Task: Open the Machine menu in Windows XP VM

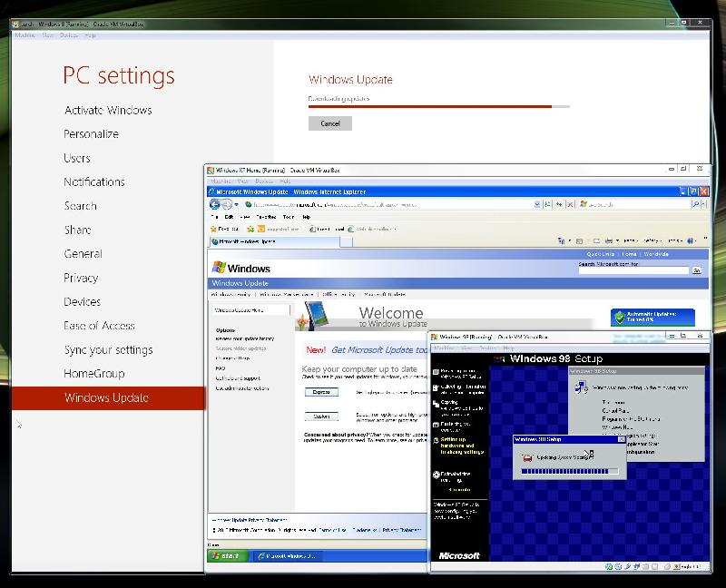Action: [x=221, y=181]
